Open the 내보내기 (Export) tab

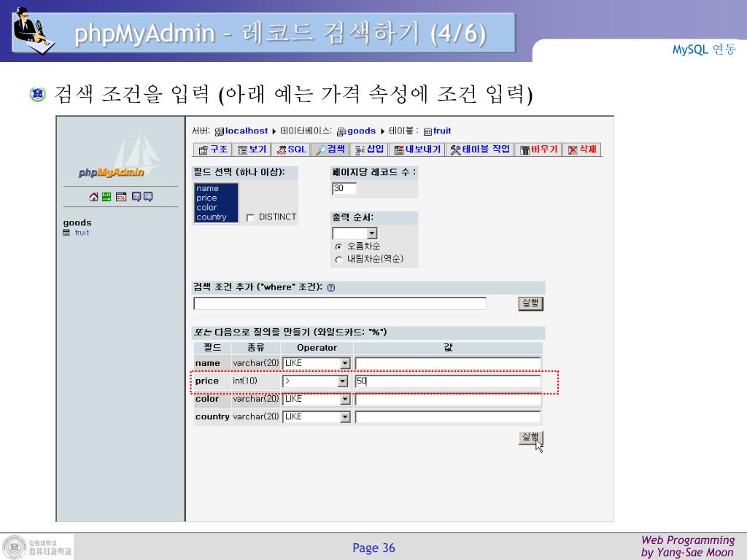coord(417,149)
